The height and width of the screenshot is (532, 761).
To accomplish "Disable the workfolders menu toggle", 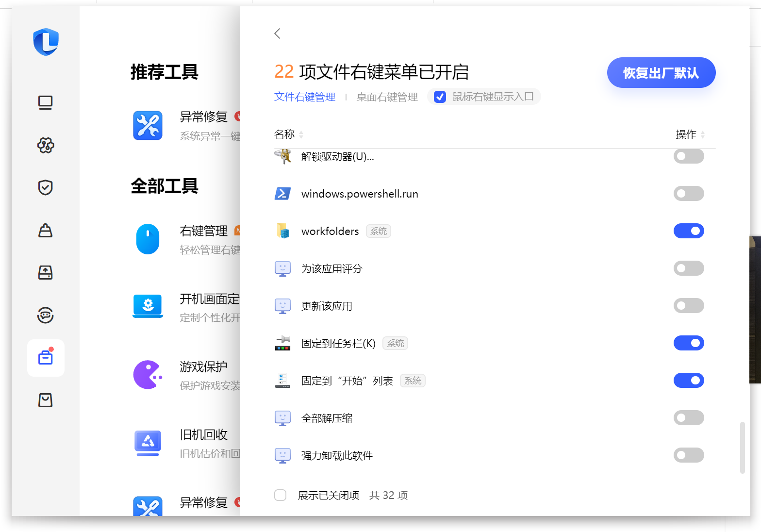I will coord(688,231).
